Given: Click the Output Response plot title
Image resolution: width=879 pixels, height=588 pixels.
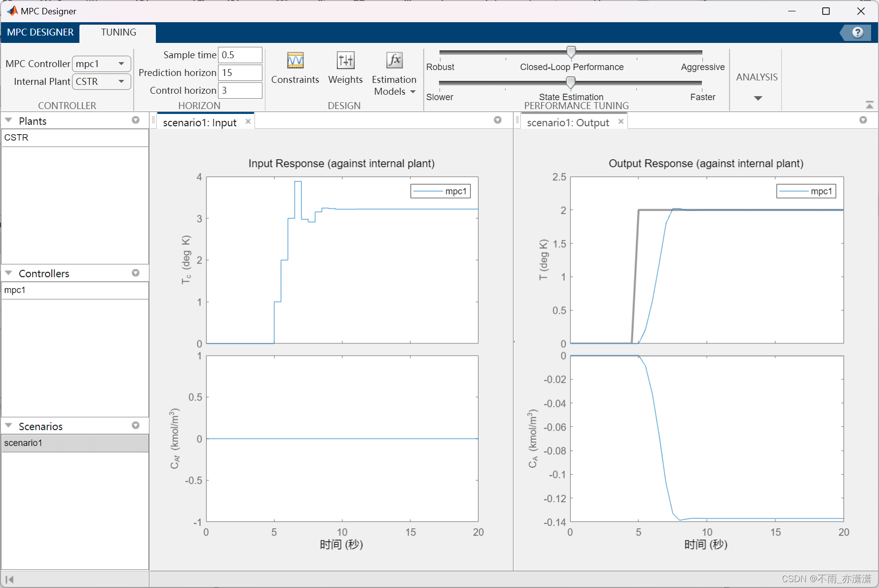Looking at the screenshot, I should (706, 164).
